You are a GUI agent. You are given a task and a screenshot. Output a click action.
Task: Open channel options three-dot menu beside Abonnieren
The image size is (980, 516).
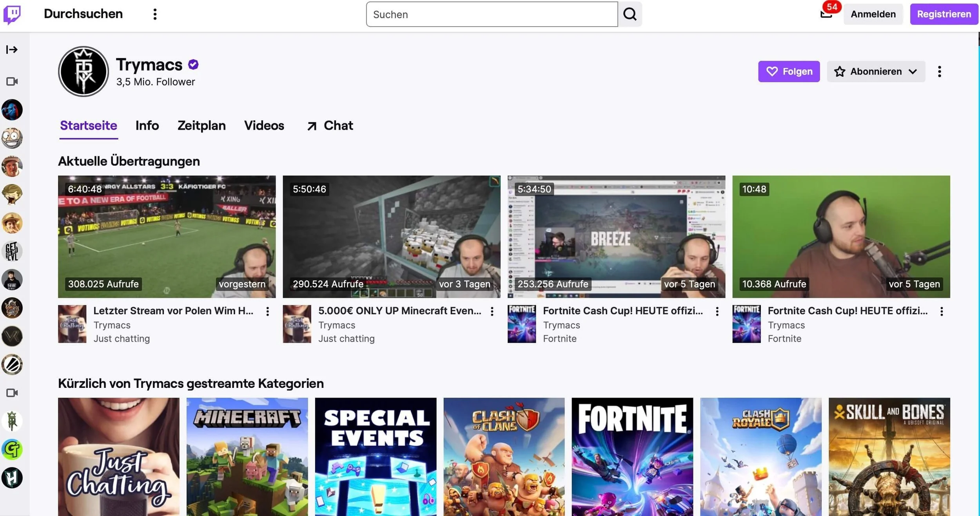[x=939, y=71]
